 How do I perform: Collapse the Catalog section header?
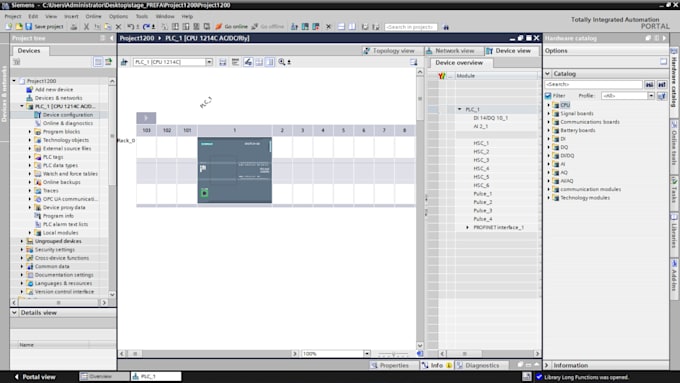(x=547, y=74)
